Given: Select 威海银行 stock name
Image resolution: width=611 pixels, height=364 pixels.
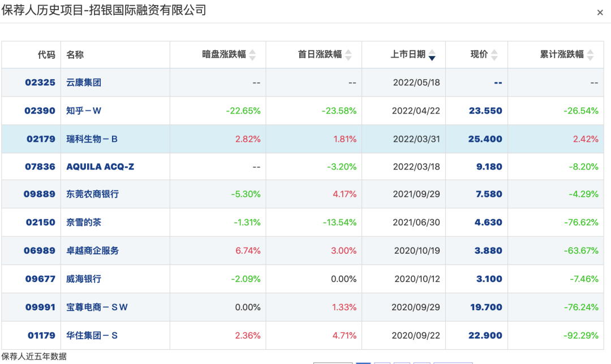Looking at the screenshot, I should (x=84, y=279).
